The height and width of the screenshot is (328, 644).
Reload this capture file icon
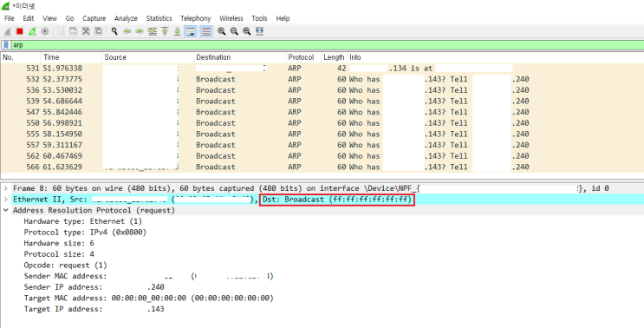tap(99, 31)
